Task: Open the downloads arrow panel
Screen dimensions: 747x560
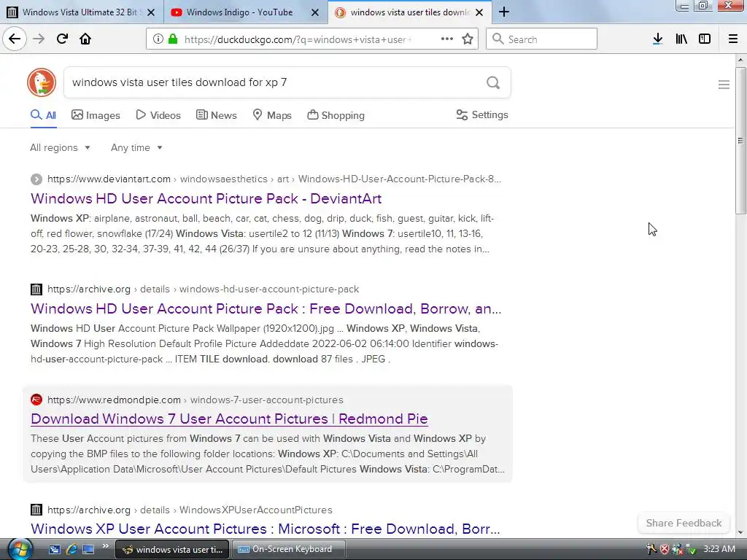Action: [658, 39]
